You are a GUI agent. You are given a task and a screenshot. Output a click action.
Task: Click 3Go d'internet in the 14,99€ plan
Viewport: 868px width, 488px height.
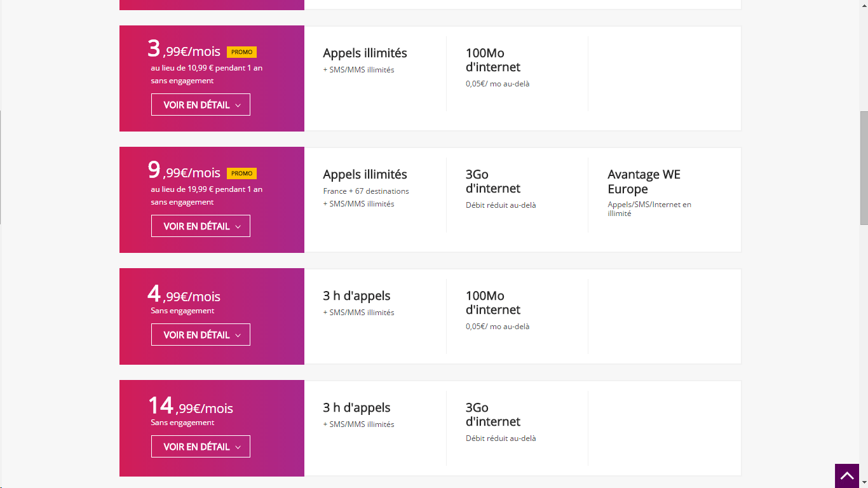coord(492,415)
